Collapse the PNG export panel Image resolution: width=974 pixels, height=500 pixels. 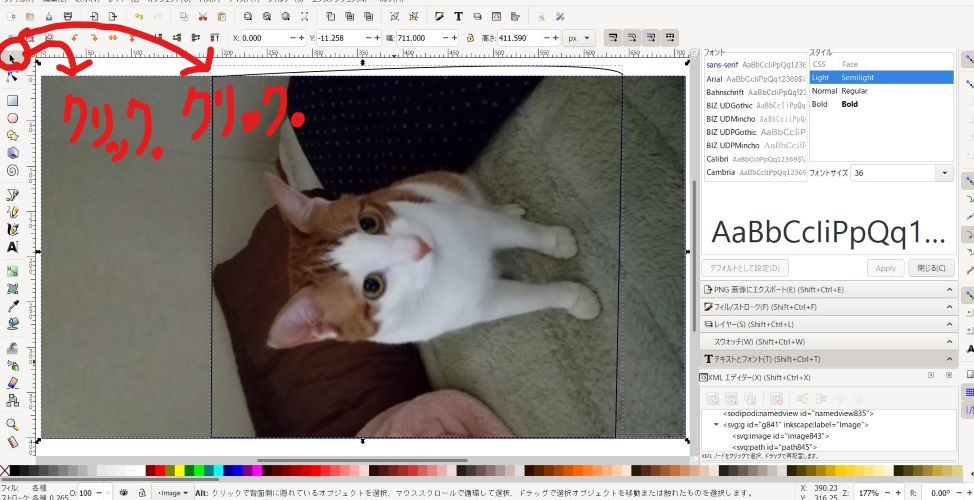pos(950,289)
